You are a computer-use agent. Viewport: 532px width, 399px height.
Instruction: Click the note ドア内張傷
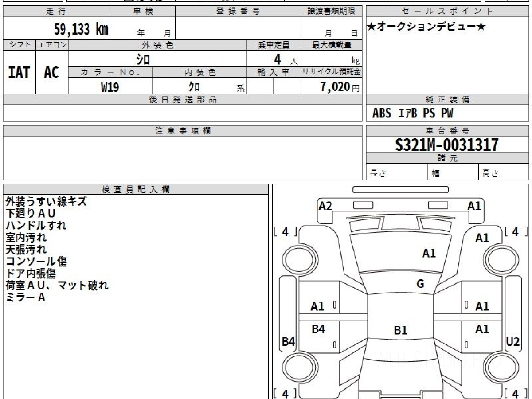[31, 273]
